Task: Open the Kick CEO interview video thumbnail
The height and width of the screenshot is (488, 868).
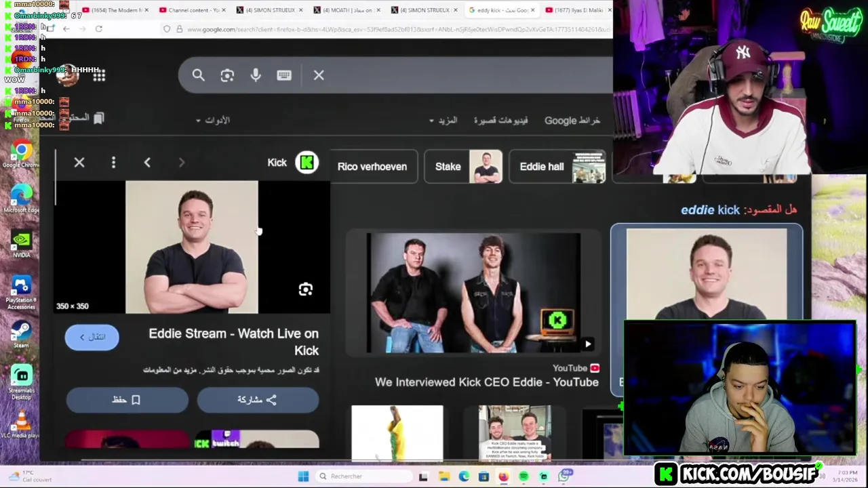Action: point(473,293)
